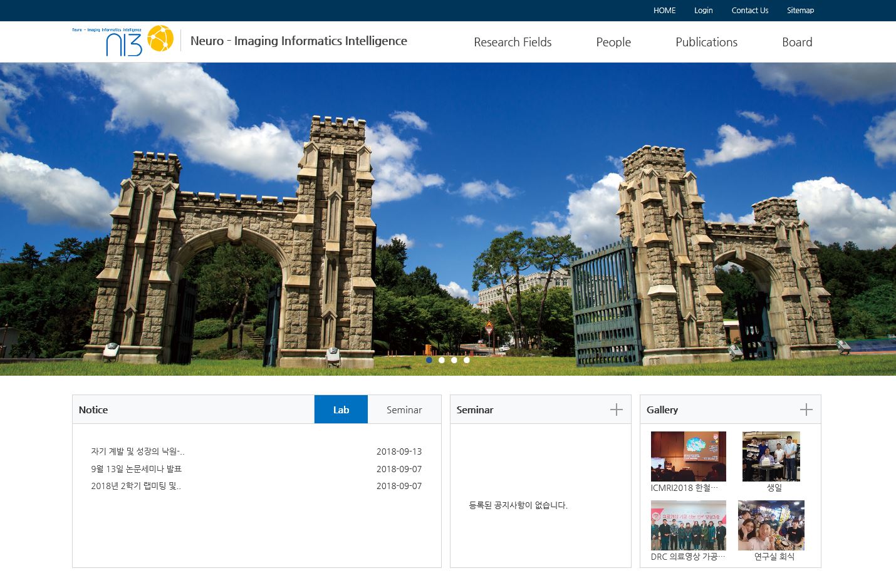Open the Publications menu
The height and width of the screenshot is (588, 896).
click(x=706, y=42)
